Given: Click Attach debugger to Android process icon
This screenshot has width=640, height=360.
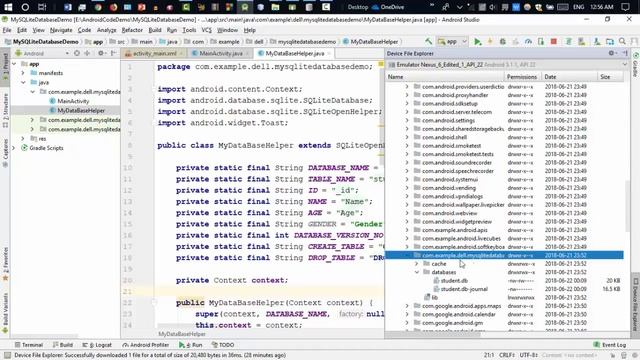Looking at the screenshot, I should [541, 41].
